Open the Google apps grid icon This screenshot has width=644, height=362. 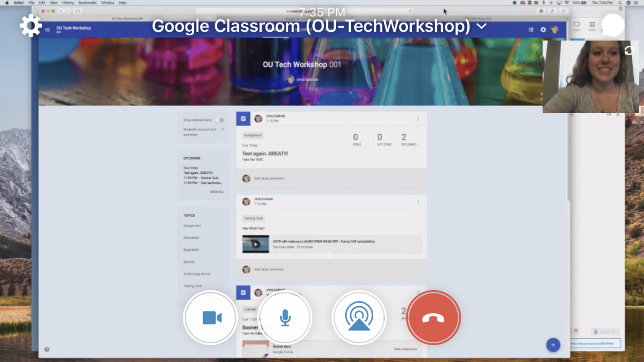pyautogui.click(x=531, y=30)
